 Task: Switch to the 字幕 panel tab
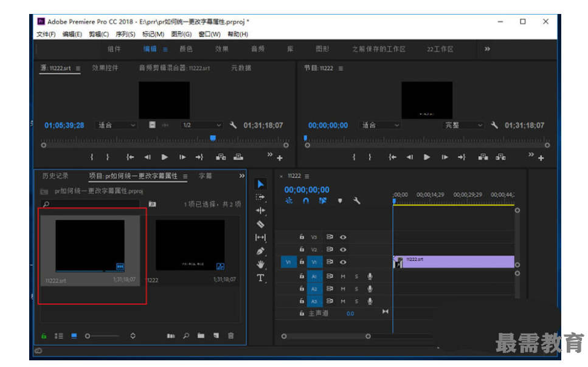pos(206,176)
